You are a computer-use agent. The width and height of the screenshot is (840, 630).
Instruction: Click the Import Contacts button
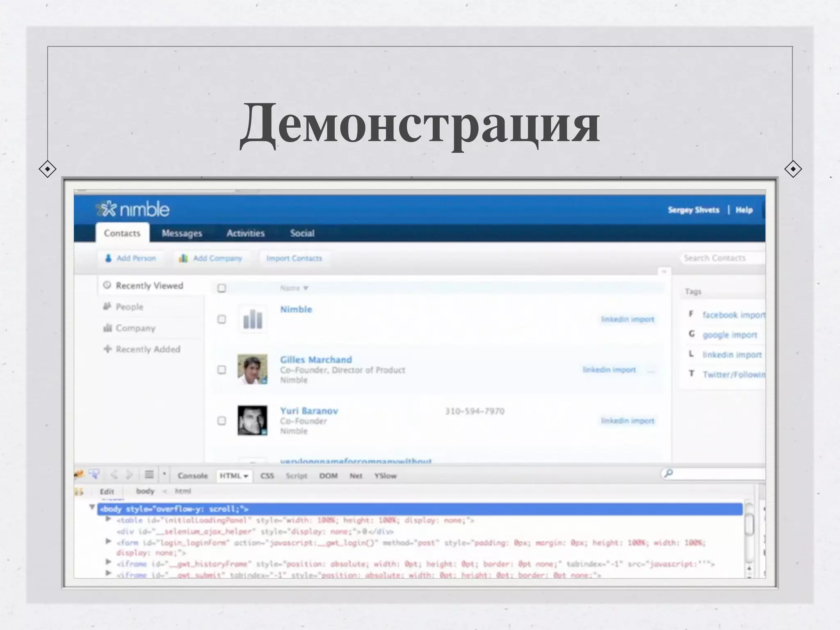(294, 258)
